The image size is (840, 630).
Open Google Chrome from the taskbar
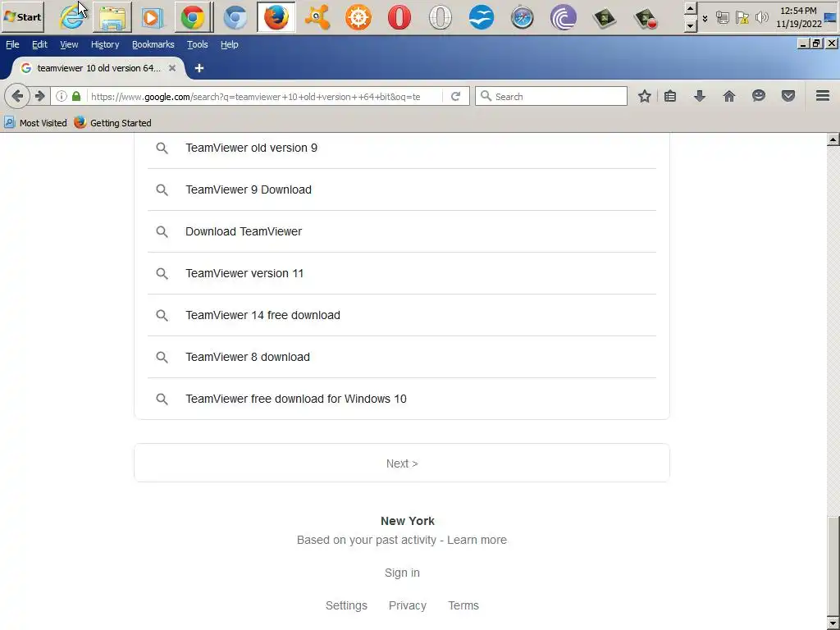[x=193, y=17]
